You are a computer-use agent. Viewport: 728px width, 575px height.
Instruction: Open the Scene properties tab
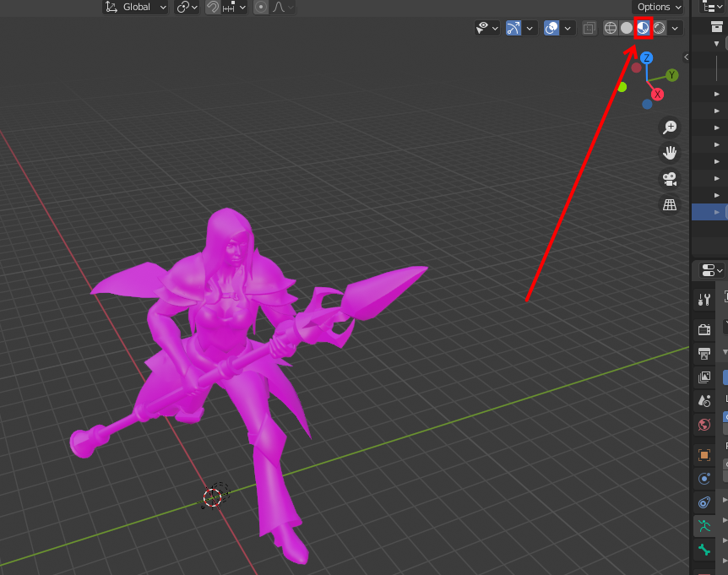point(704,401)
